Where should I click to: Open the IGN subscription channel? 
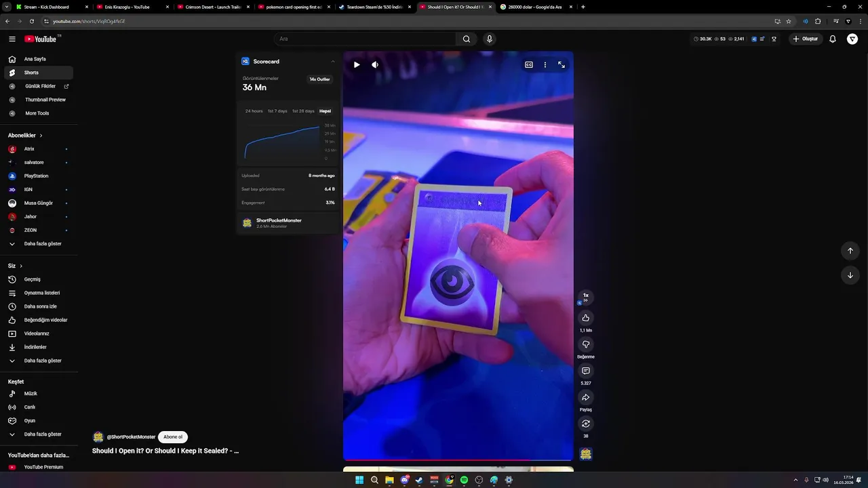(x=39, y=190)
